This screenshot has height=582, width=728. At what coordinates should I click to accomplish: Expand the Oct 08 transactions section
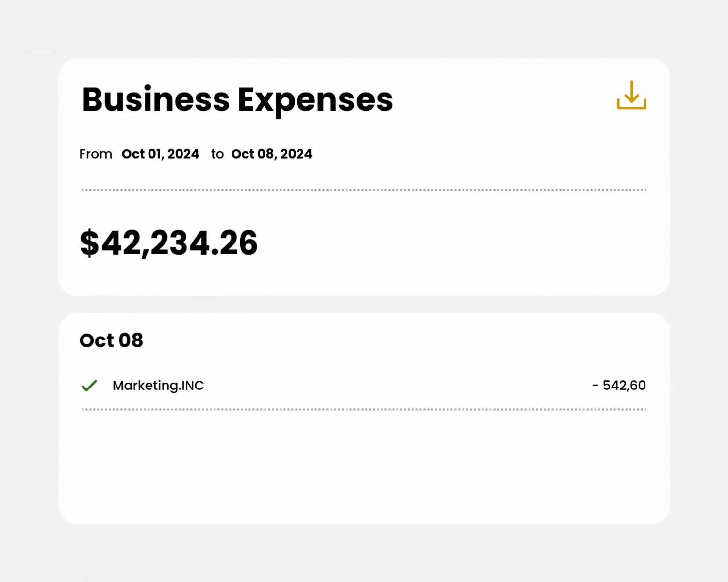111,340
